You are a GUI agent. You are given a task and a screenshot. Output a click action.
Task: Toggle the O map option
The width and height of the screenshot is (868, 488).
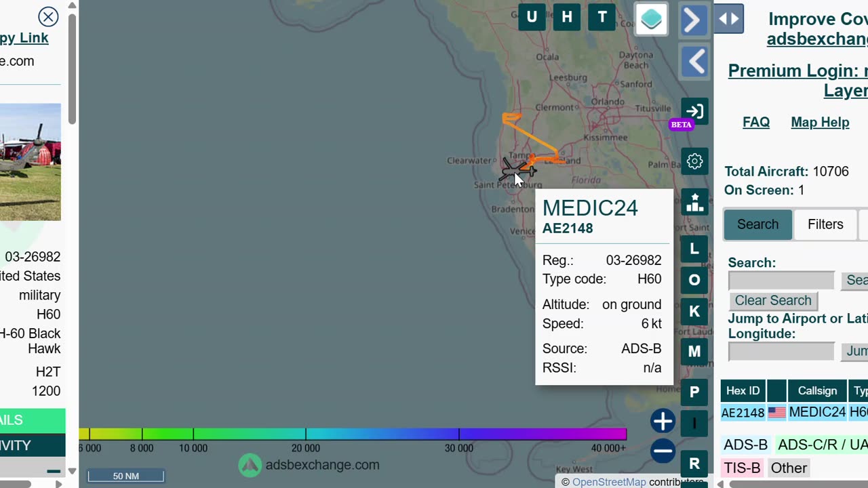tap(694, 280)
